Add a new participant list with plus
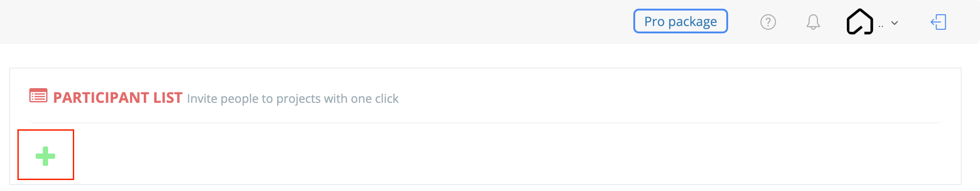Screen dimensions: 980x191 point(45,156)
